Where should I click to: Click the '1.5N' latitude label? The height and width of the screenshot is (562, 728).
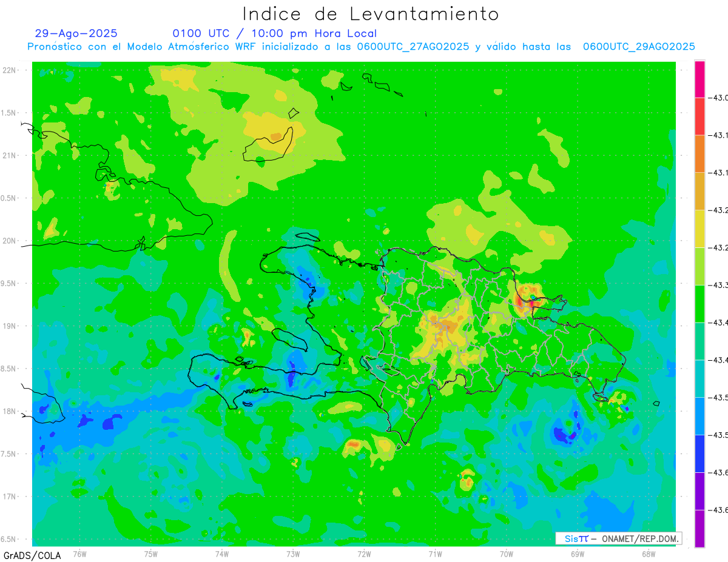click(x=8, y=113)
